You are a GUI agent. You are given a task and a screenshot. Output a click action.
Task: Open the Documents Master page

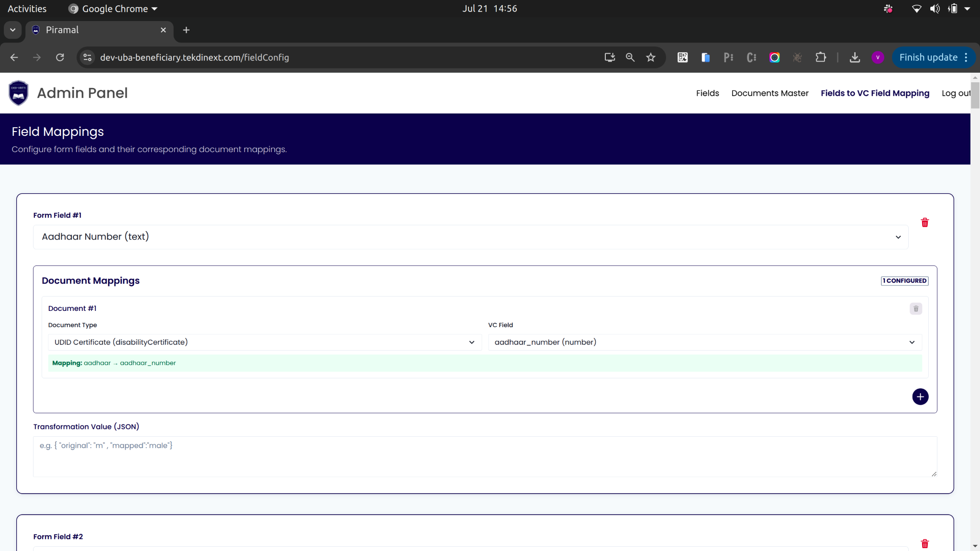coord(769,93)
